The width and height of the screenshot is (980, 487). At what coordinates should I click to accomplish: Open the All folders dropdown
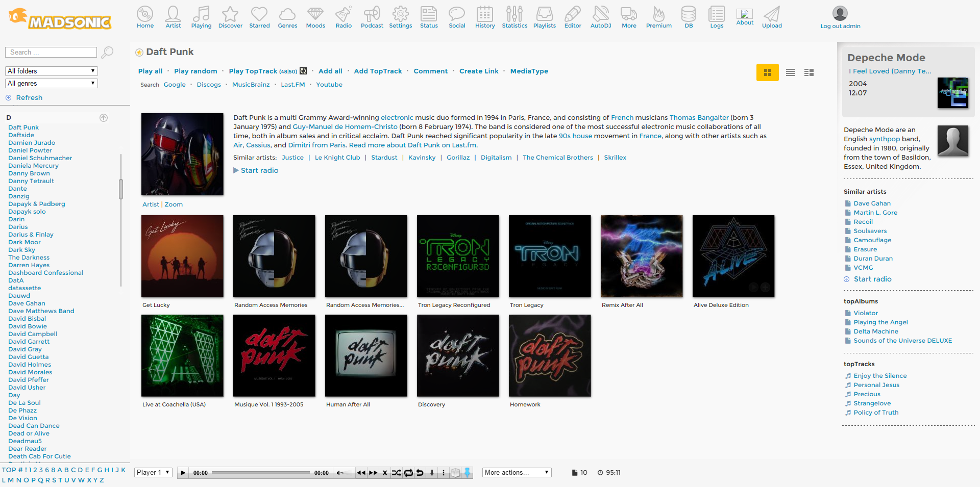click(52, 71)
